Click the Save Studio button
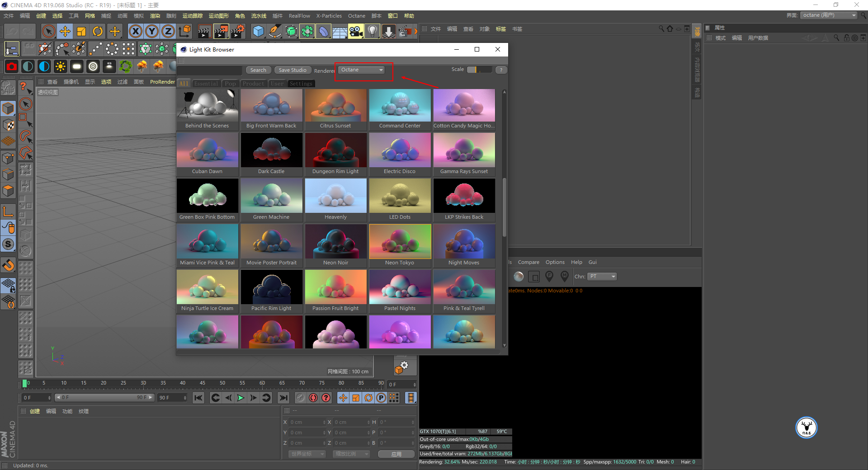 click(x=292, y=70)
